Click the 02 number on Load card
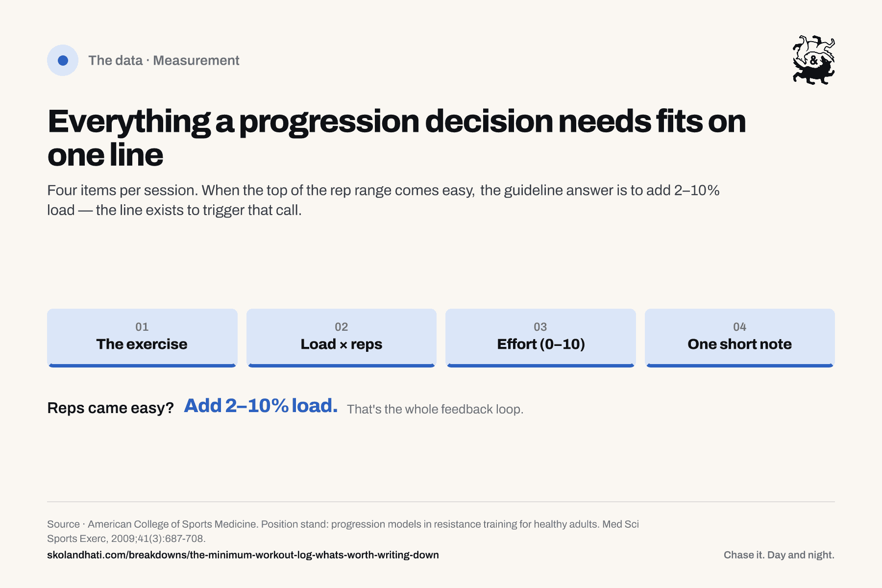882x588 pixels. pos(342,327)
